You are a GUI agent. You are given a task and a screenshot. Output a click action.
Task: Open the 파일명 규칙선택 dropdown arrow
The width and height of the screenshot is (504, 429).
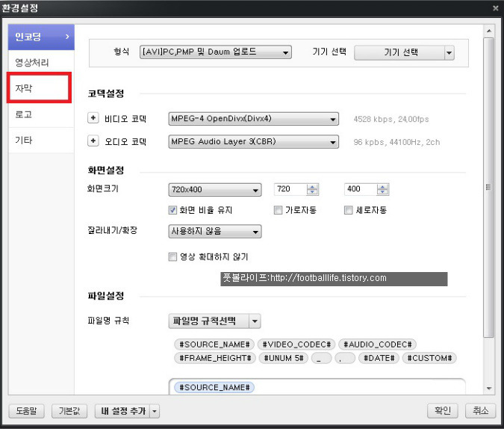click(x=255, y=321)
